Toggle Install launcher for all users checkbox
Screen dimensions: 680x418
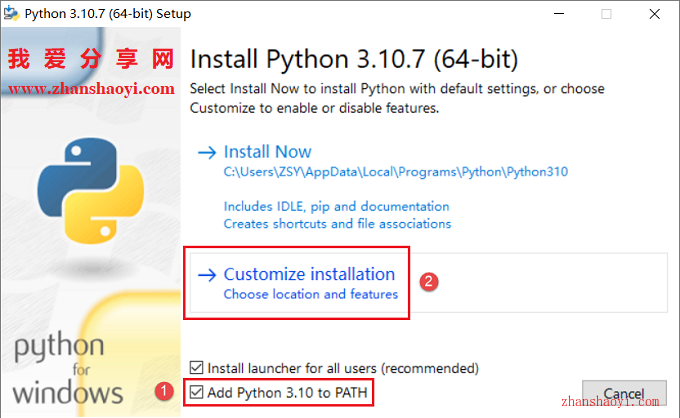click(196, 368)
